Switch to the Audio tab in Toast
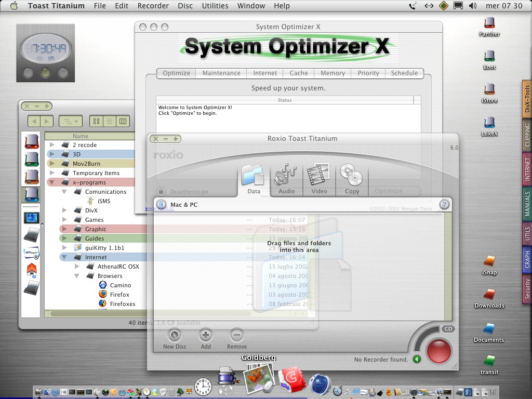Screen dimensions: 532x399 click(x=286, y=180)
